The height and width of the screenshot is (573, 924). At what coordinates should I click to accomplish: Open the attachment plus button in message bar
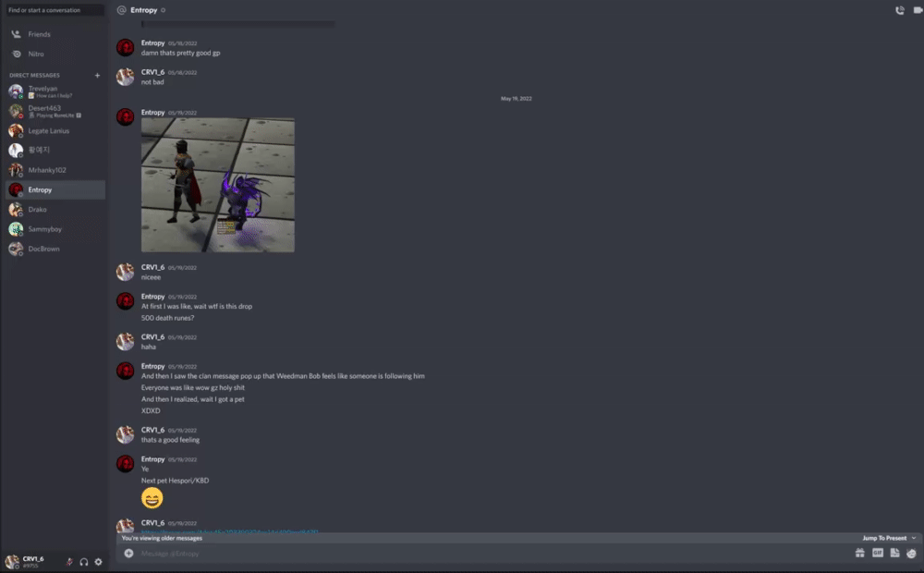click(x=128, y=553)
